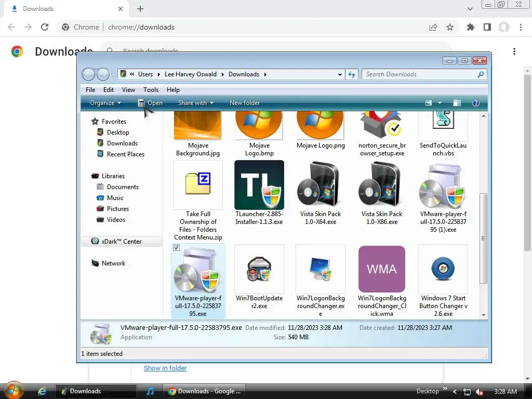Toggle Chrome side panel icon

coord(487,27)
